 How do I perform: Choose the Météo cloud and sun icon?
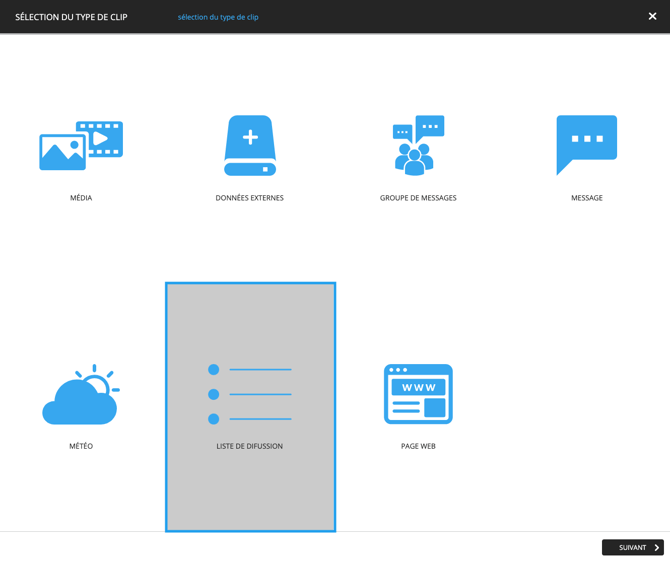81,395
